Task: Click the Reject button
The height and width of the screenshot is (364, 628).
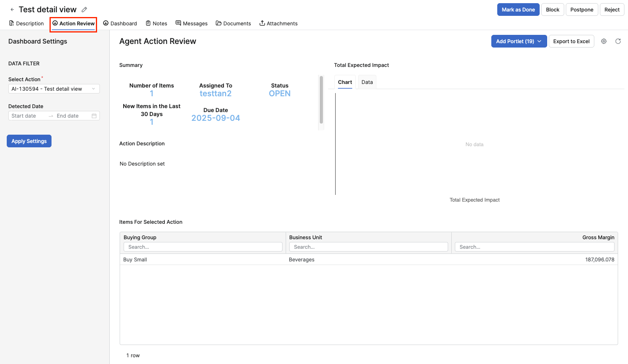Action: point(612,10)
